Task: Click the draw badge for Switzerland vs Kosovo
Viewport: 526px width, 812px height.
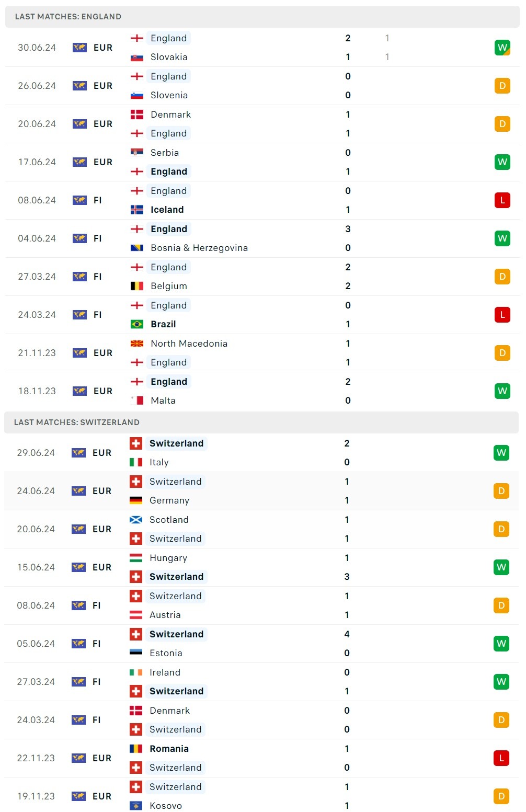Action: [x=501, y=796]
